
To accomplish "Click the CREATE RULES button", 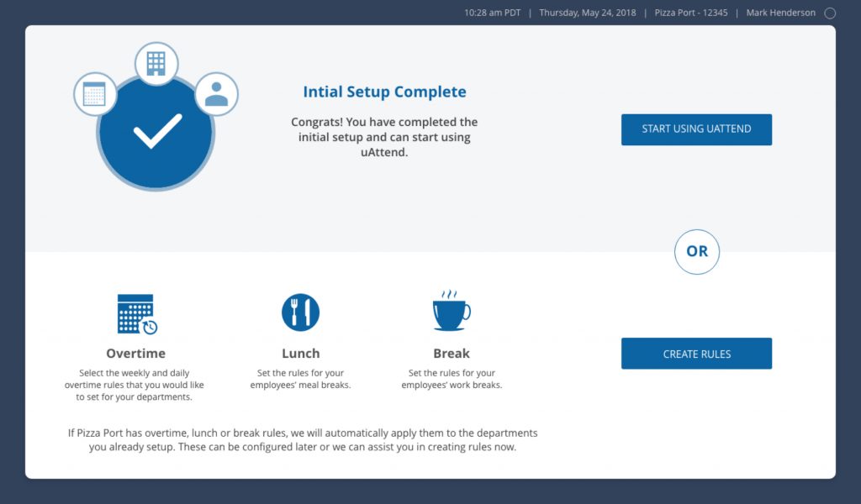I will click(x=696, y=354).
